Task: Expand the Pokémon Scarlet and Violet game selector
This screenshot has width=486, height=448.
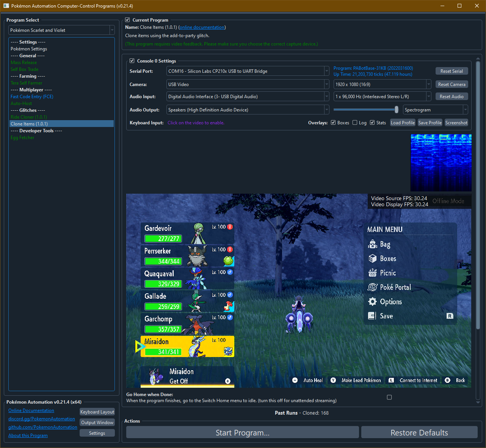Action: [x=61, y=30]
